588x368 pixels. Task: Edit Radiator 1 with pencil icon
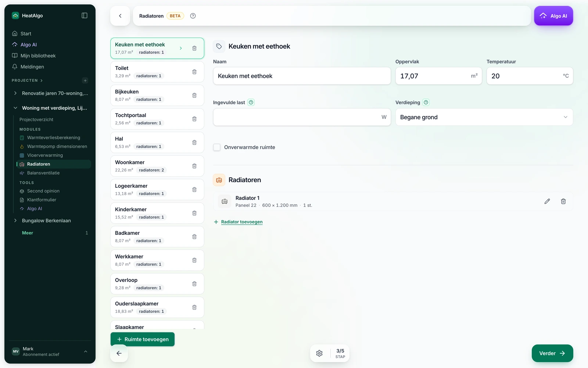547,201
